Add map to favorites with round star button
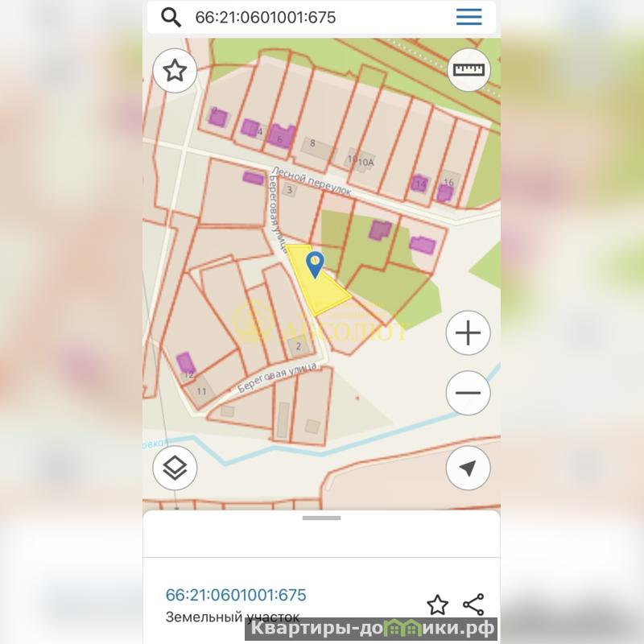This screenshot has height=644, width=644. pyautogui.click(x=175, y=71)
